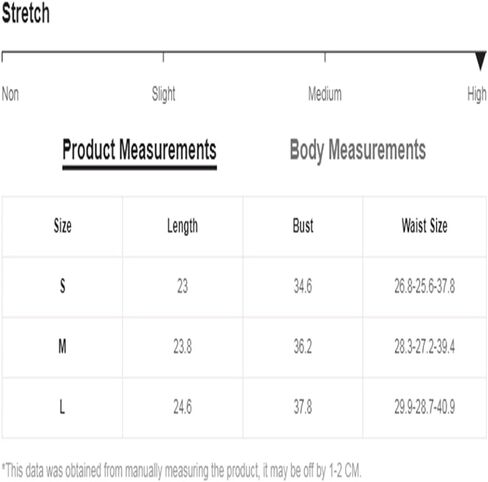Viewport: 488px width, 482px height.
Task: Click the 23.8 length value
Action: point(182,346)
